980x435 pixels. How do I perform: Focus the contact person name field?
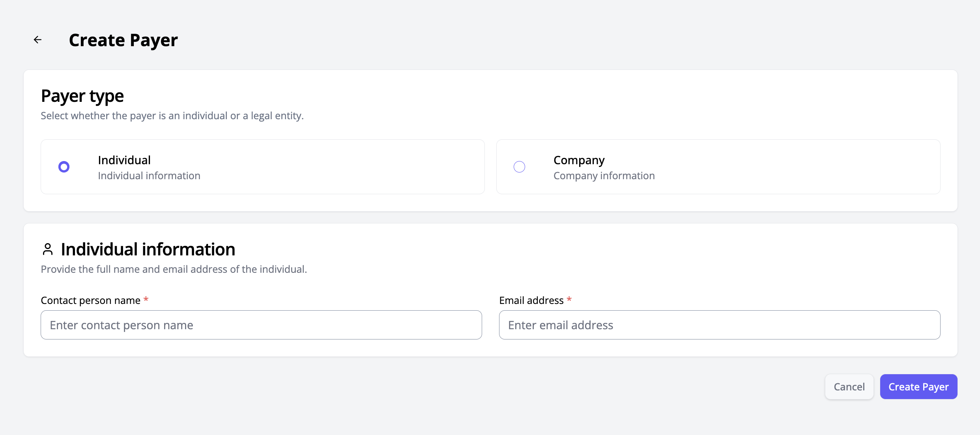(x=261, y=325)
